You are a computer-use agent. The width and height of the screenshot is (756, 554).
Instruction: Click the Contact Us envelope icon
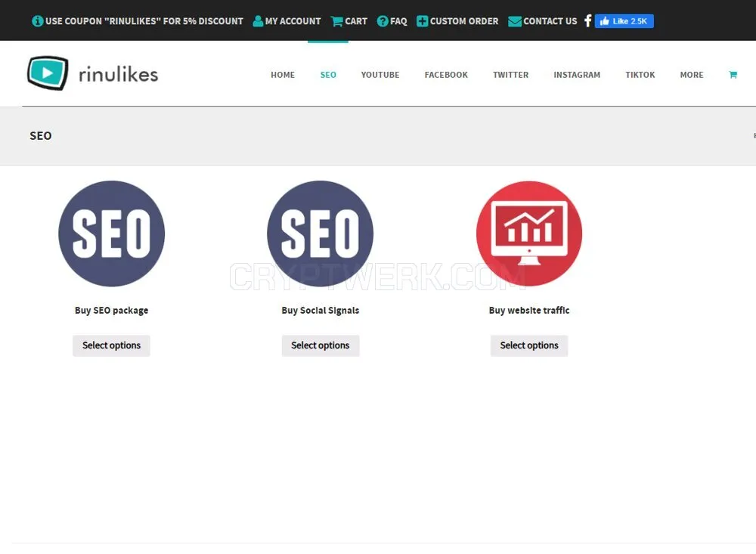tap(514, 21)
